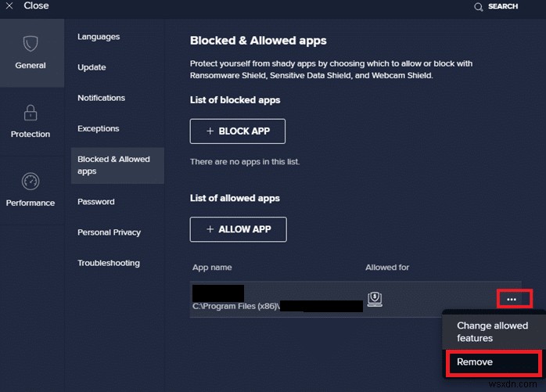546x392 pixels.
Task: Go to the Update section
Action: 92,67
